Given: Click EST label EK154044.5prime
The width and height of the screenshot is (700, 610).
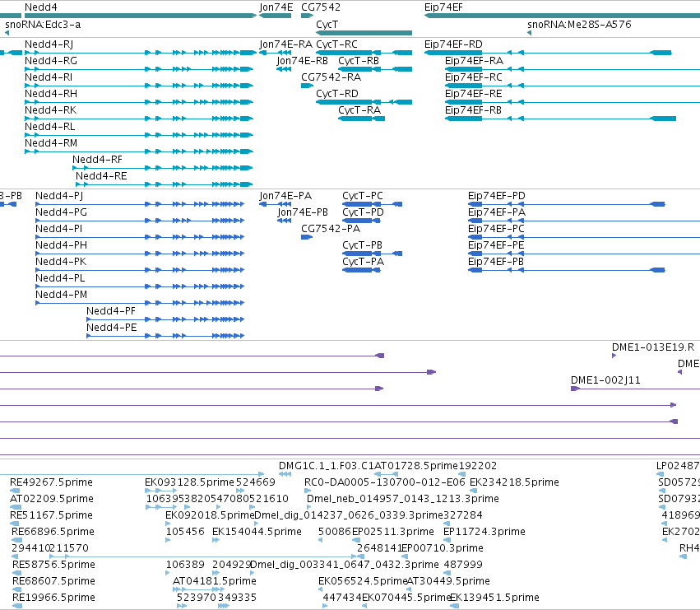Looking at the screenshot, I should 257,532.
